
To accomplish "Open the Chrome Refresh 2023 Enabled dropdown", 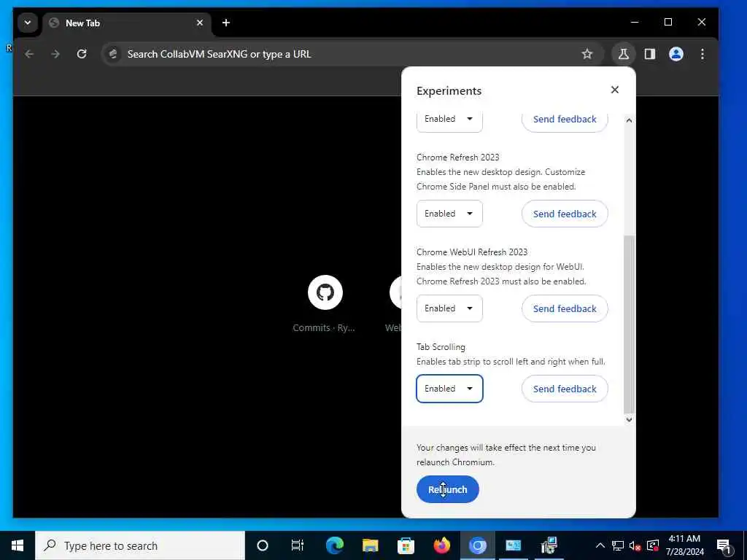I will [x=449, y=214].
